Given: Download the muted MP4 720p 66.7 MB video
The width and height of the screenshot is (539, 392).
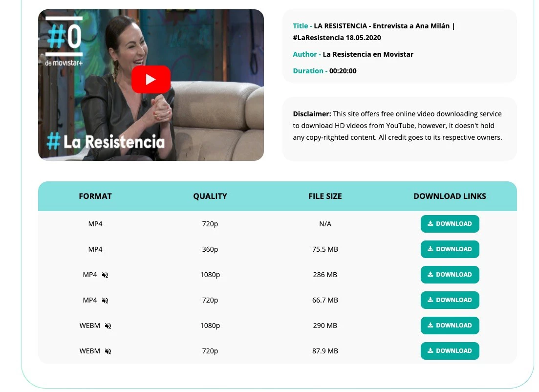Looking at the screenshot, I should coord(450,300).
